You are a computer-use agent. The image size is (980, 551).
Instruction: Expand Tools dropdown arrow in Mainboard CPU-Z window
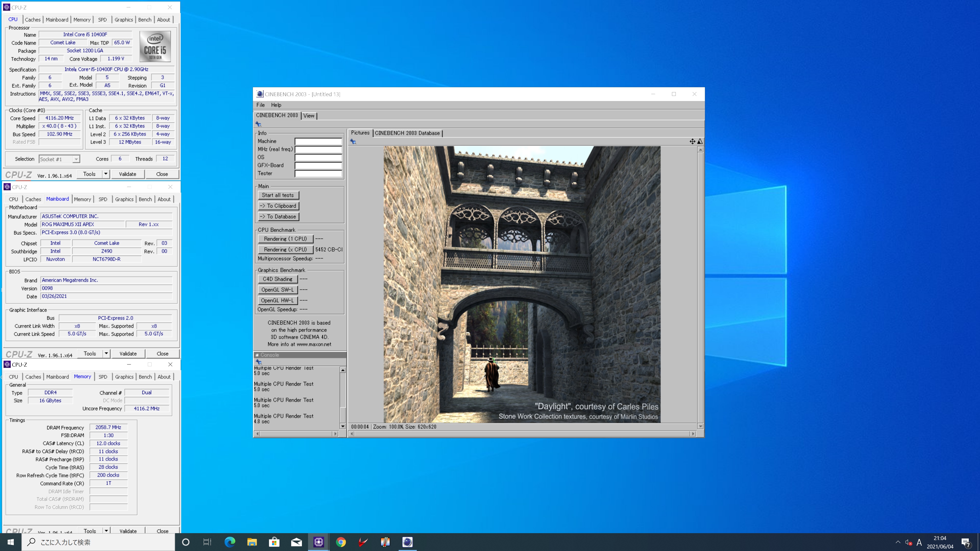(106, 354)
